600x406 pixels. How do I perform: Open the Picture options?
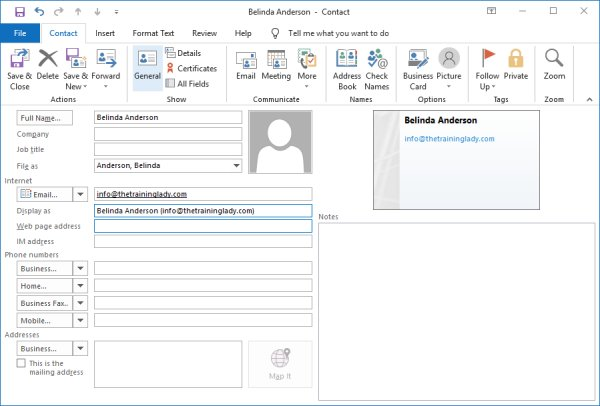click(x=449, y=69)
